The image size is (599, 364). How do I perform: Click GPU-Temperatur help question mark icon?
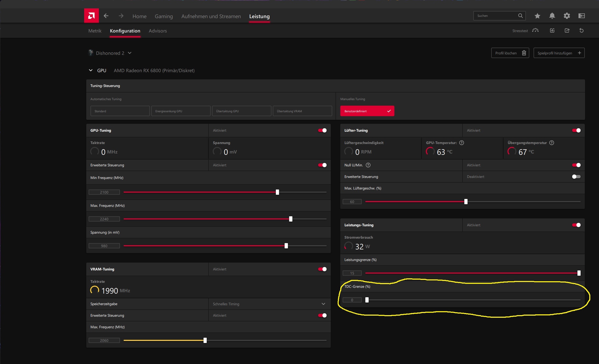coord(461,143)
